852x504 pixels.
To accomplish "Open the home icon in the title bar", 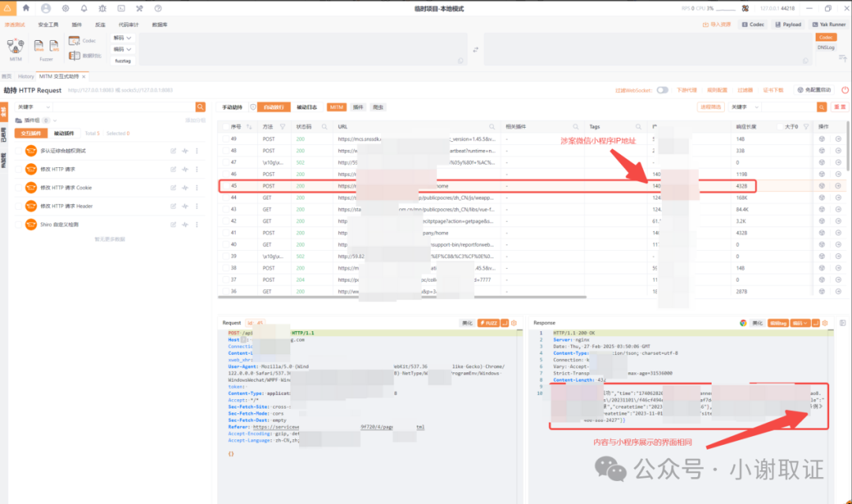I will [x=26, y=8].
